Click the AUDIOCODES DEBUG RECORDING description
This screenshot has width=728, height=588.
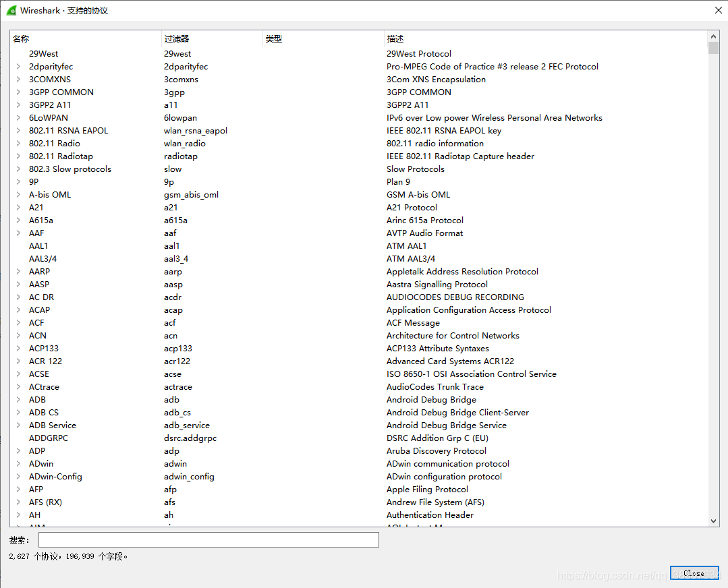coord(455,297)
